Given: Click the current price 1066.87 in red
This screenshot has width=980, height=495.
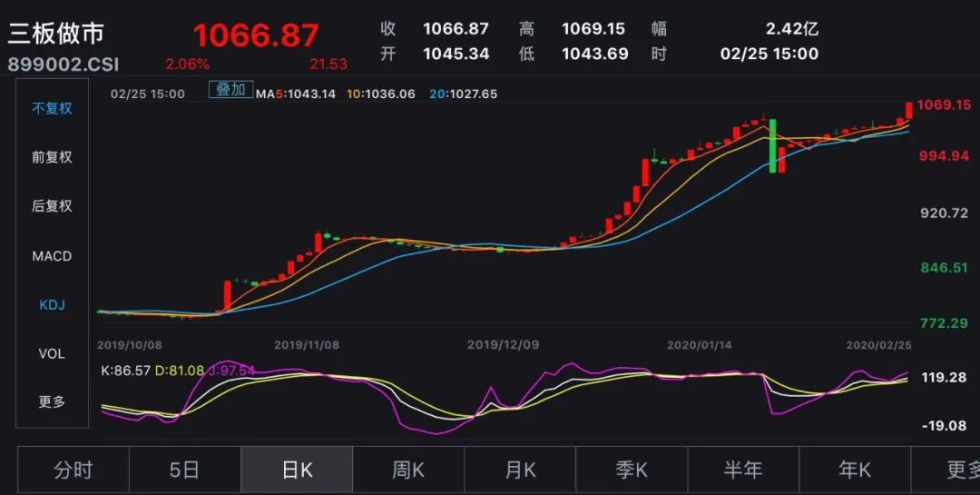Looking at the screenshot, I should [x=256, y=35].
